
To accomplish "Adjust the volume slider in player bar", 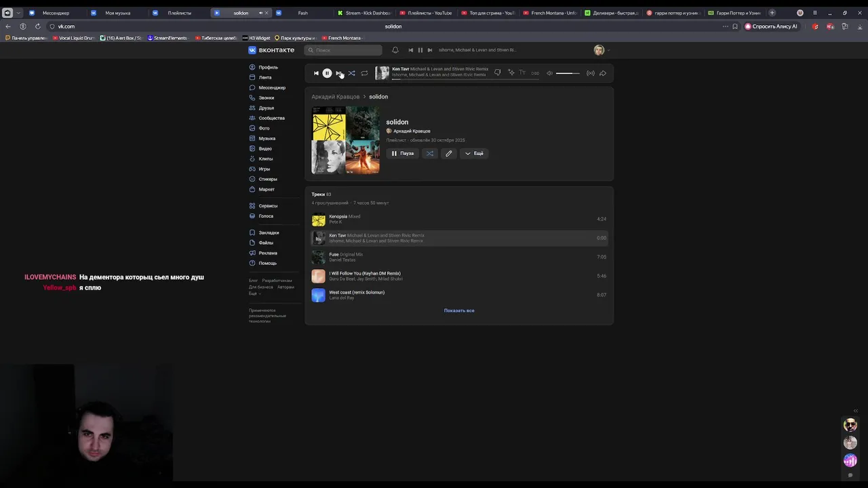I will tap(568, 73).
